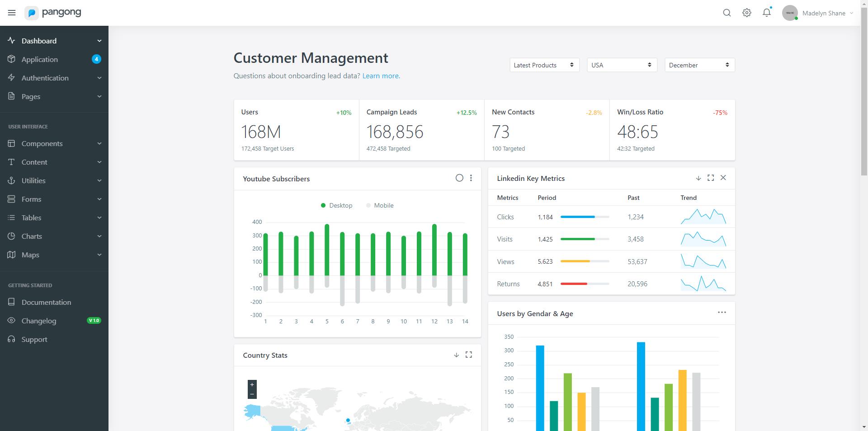The width and height of the screenshot is (868, 431).
Task: Expand the Pages chevron
Action: [99, 96]
